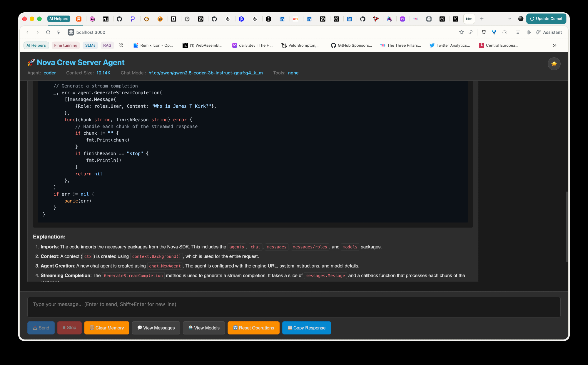
Task: Reload the page with refresh icon
Action: (x=48, y=32)
